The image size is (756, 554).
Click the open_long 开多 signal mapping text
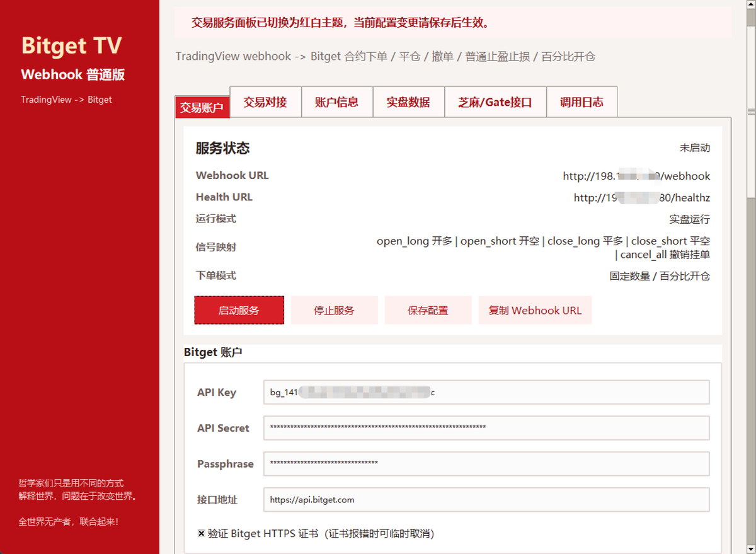pyautogui.click(x=415, y=241)
